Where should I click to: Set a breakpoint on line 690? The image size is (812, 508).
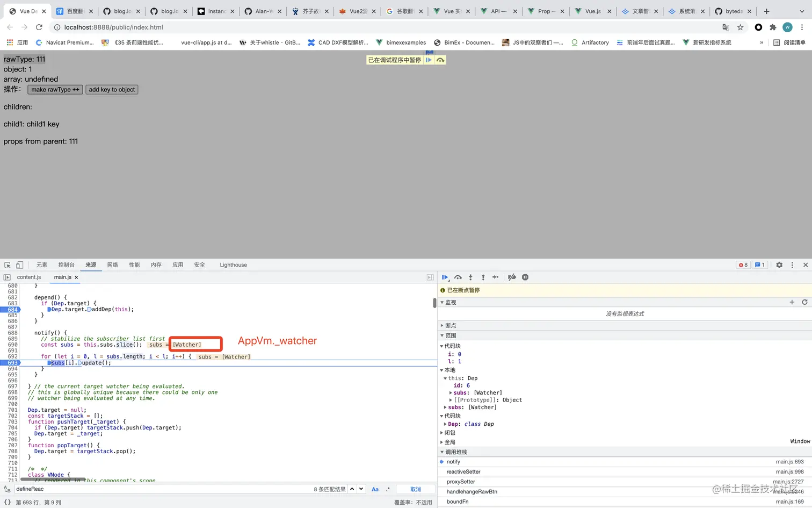pyautogui.click(x=13, y=345)
